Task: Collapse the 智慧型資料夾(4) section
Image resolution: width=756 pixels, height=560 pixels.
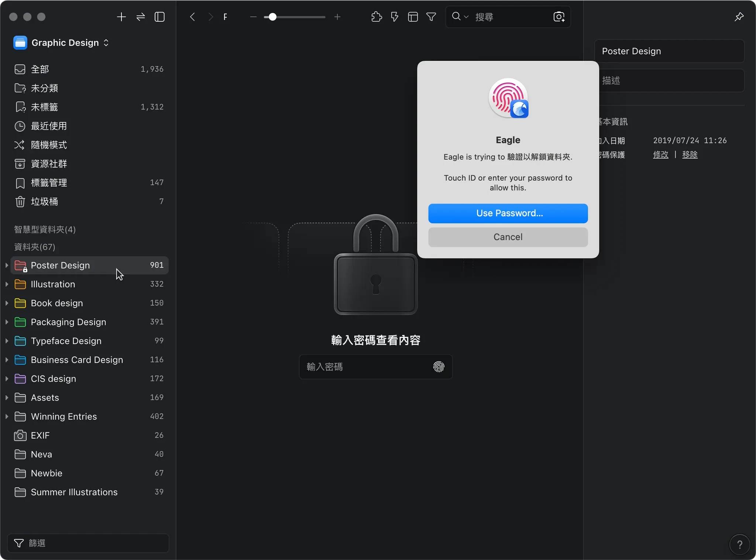Action: [x=45, y=230]
